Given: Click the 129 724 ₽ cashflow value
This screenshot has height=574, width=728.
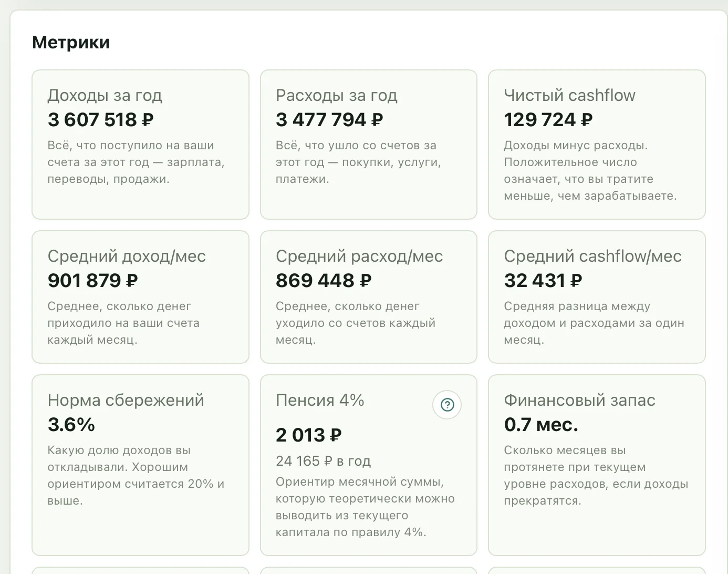Looking at the screenshot, I should pyautogui.click(x=548, y=120).
